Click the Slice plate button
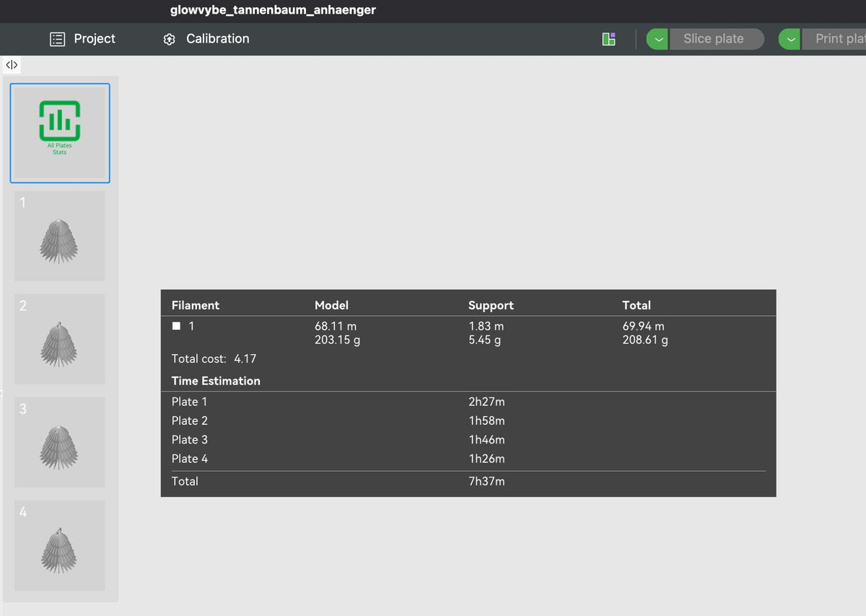The width and height of the screenshot is (866, 616). coord(715,39)
